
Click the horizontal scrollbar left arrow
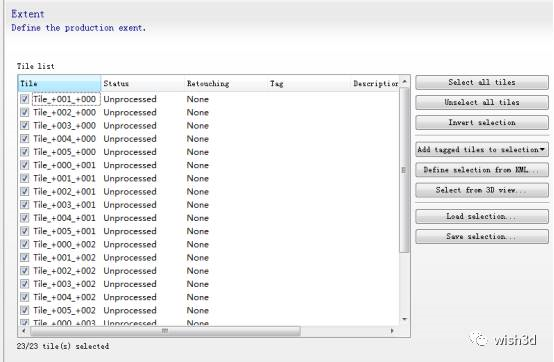click(24, 331)
